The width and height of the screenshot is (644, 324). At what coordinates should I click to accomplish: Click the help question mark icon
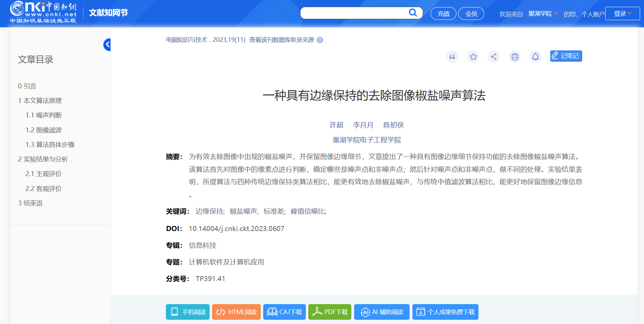tap(320, 40)
